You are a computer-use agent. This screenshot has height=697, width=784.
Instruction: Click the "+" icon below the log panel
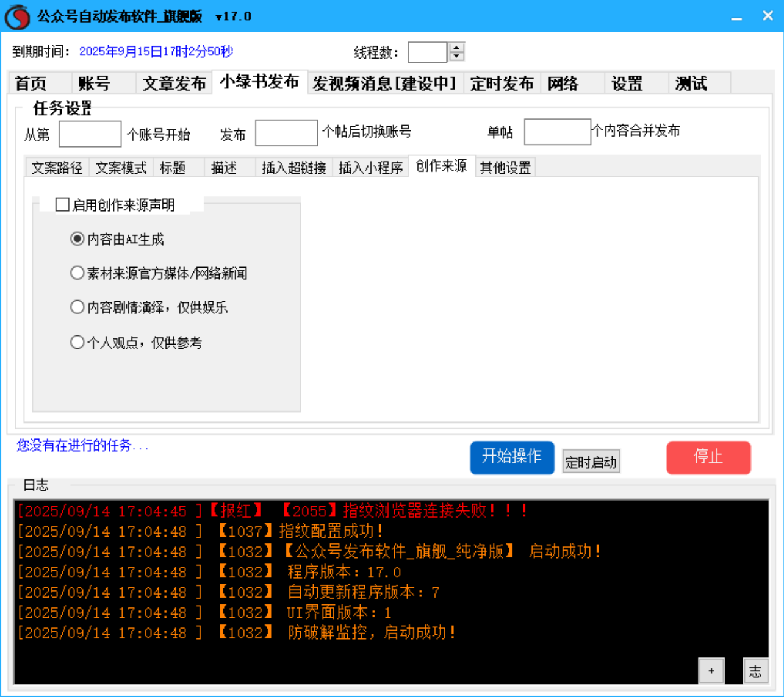pos(710,670)
